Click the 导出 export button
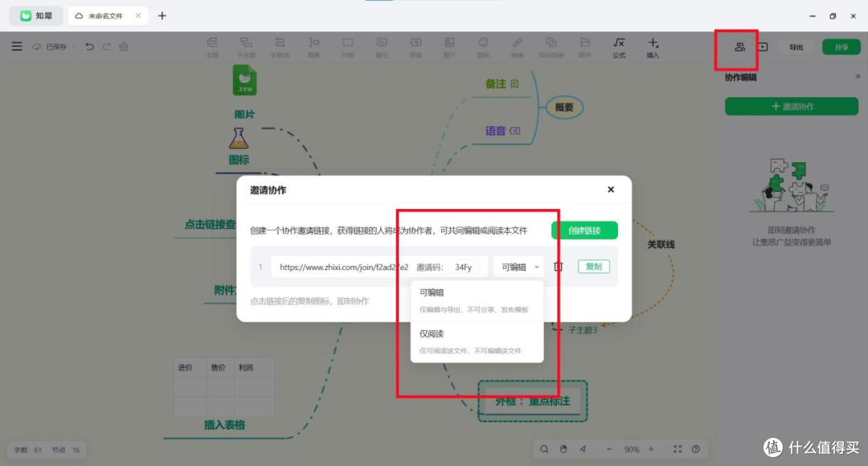 [796, 47]
